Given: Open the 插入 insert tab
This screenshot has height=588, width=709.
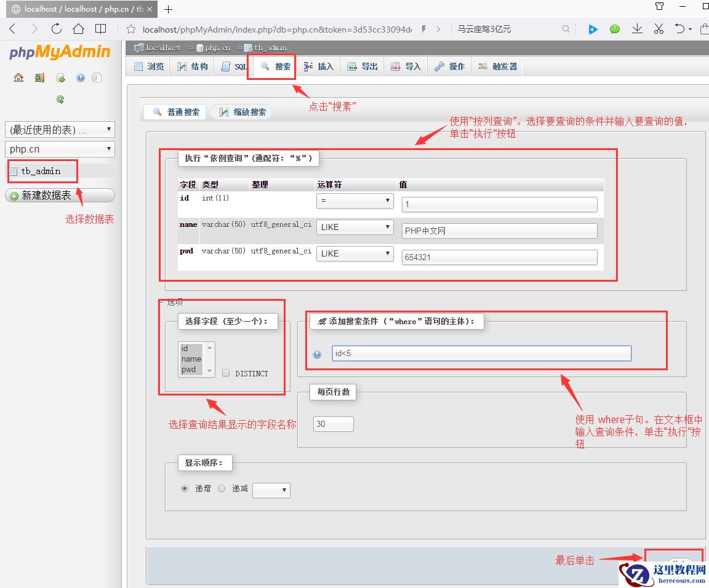Looking at the screenshot, I should coord(318,66).
